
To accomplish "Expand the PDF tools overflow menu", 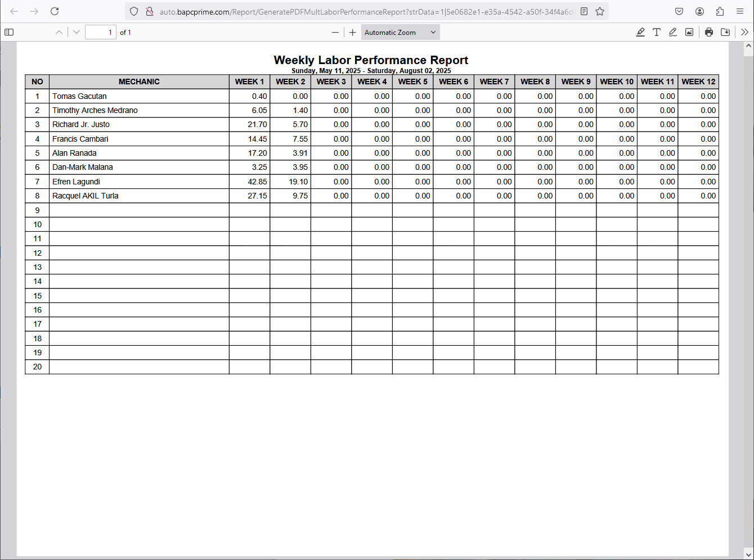I will pos(744,33).
